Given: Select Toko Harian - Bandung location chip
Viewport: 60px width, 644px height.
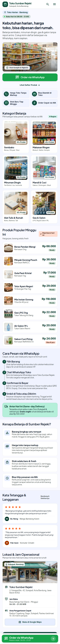Looking at the screenshot, I should pos(16,12).
